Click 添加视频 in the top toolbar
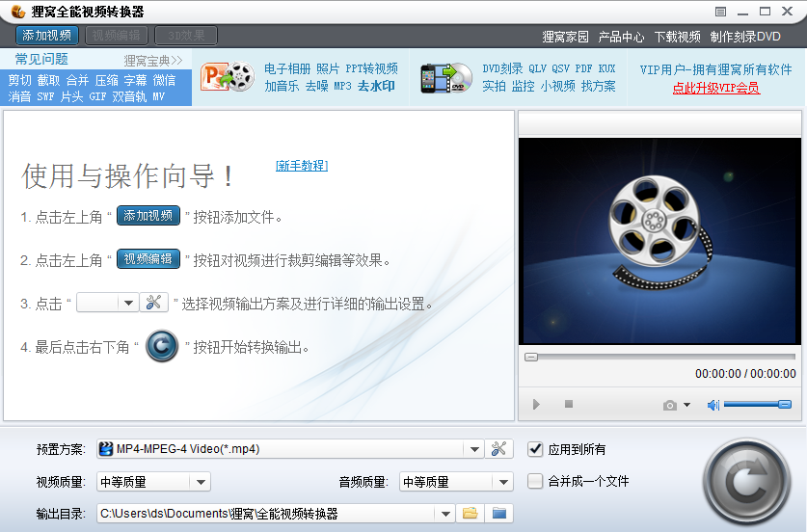The image size is (807, 532). [47, 36]
